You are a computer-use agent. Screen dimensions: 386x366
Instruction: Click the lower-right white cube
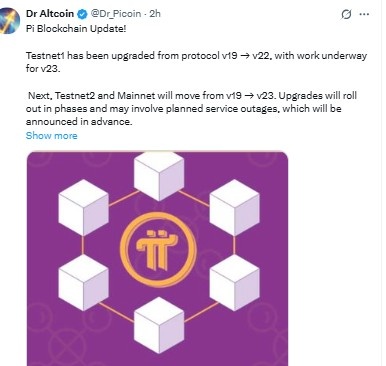[234, 283]
